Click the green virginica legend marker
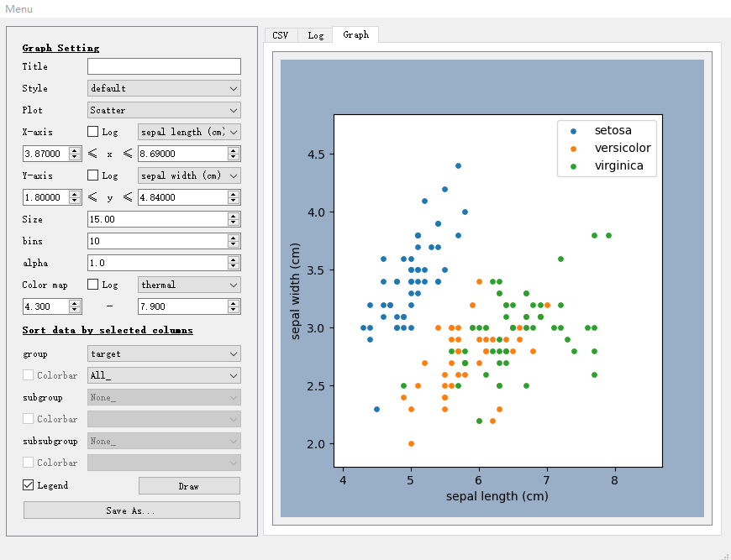The height and width of the screenshot is (560, 731). tap(573, 166)
